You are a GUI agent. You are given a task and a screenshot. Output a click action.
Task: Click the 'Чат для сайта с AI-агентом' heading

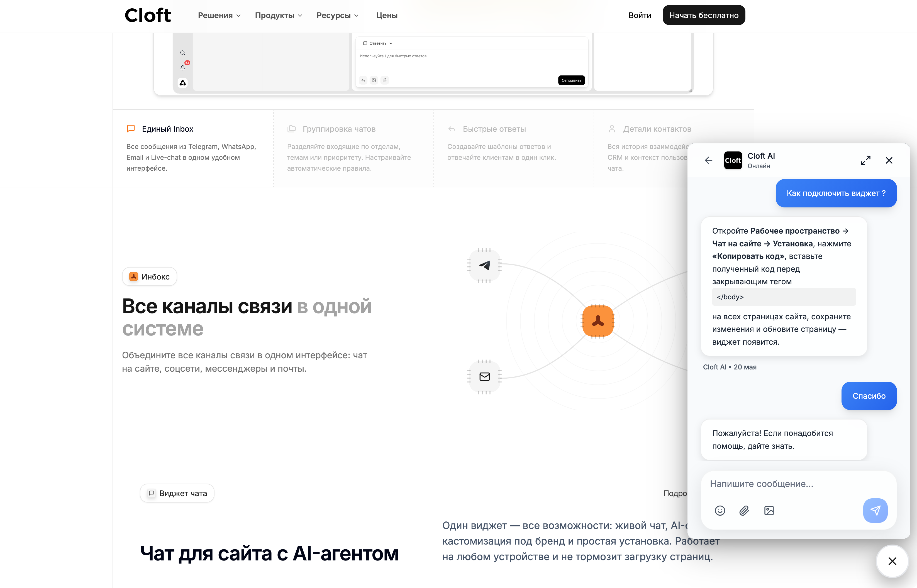(x=269, y=553)
